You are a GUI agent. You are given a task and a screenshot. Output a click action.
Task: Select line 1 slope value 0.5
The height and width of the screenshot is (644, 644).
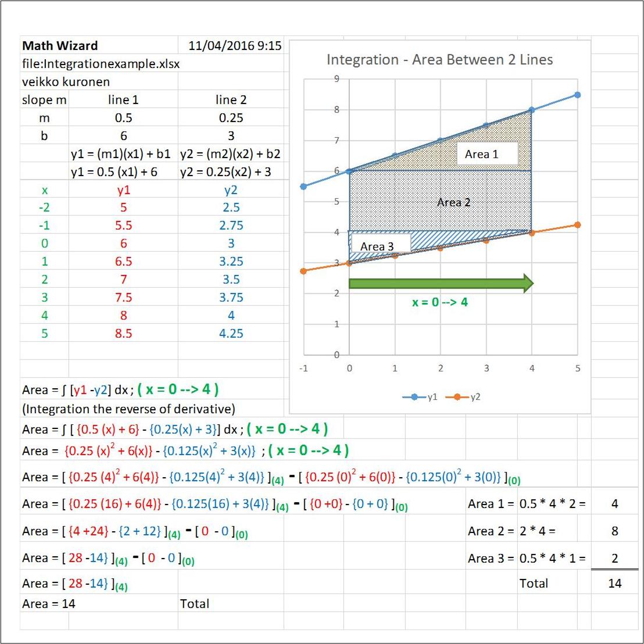coord(123,118)
